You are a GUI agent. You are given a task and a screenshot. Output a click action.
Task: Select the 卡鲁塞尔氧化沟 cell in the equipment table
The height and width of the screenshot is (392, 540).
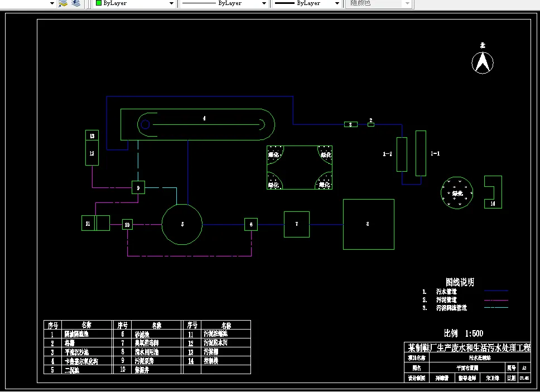click(87, 361)
